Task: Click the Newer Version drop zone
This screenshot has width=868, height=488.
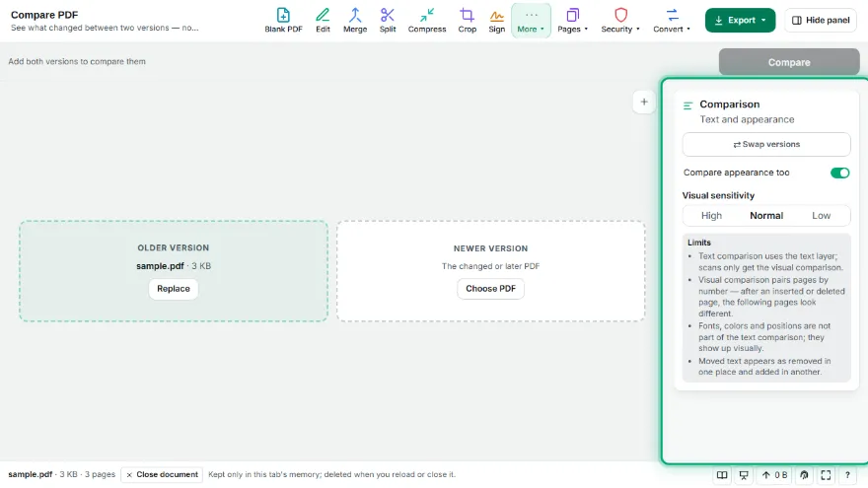Action: pyautogui.click(x=490, y=271)
